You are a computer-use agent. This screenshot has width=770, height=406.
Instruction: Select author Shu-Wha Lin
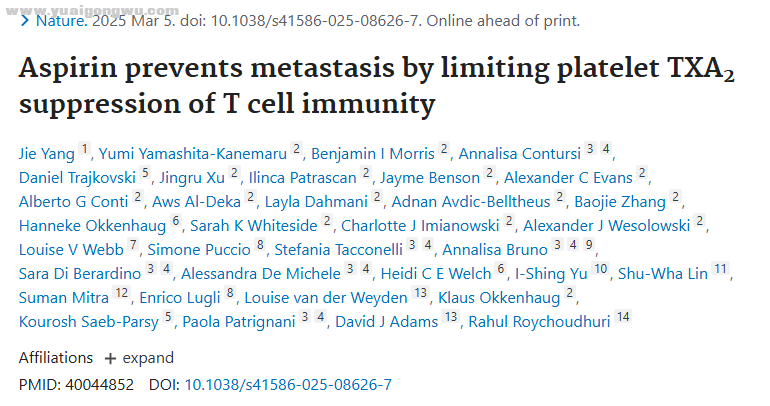[x=662, y=274]
